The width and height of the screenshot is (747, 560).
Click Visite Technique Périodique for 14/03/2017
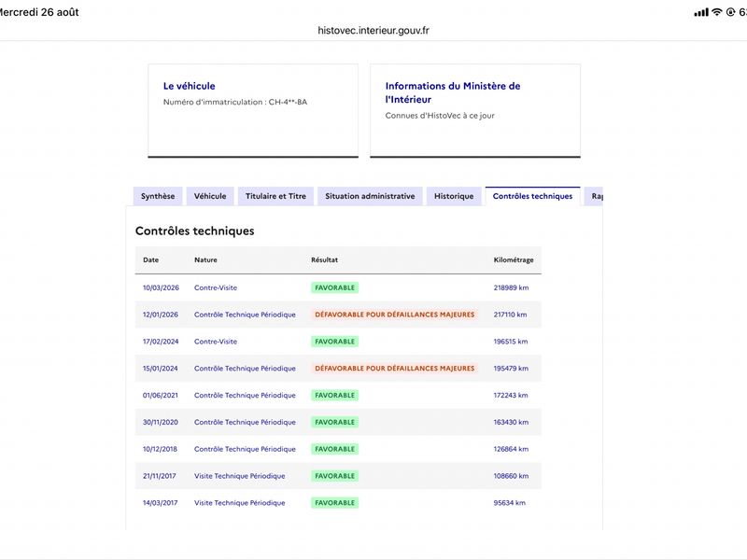point(240,503)
